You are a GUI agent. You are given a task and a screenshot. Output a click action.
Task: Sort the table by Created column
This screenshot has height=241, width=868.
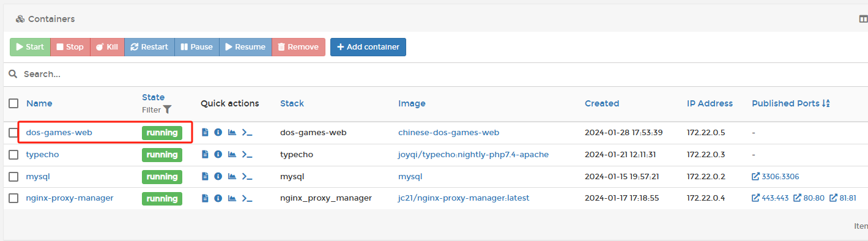pyautogui.click(x=602, y=103)
